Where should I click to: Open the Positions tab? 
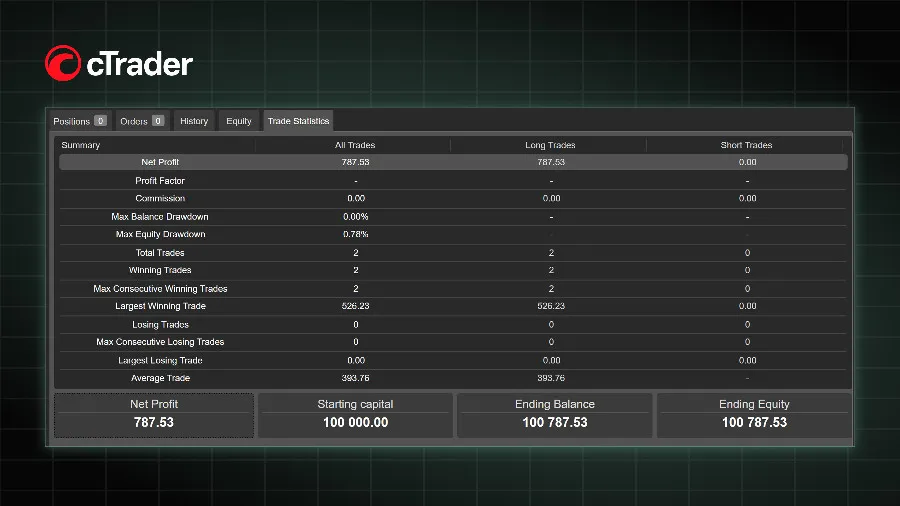[79, 121]
